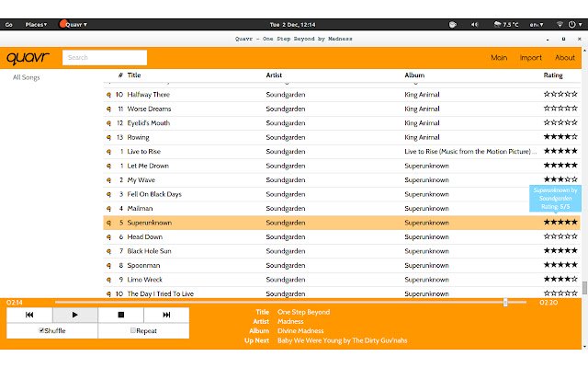Click the queue icon beside Worse Dreams
Viewport: 588px width, 368px height.
[x=108, y=109]
